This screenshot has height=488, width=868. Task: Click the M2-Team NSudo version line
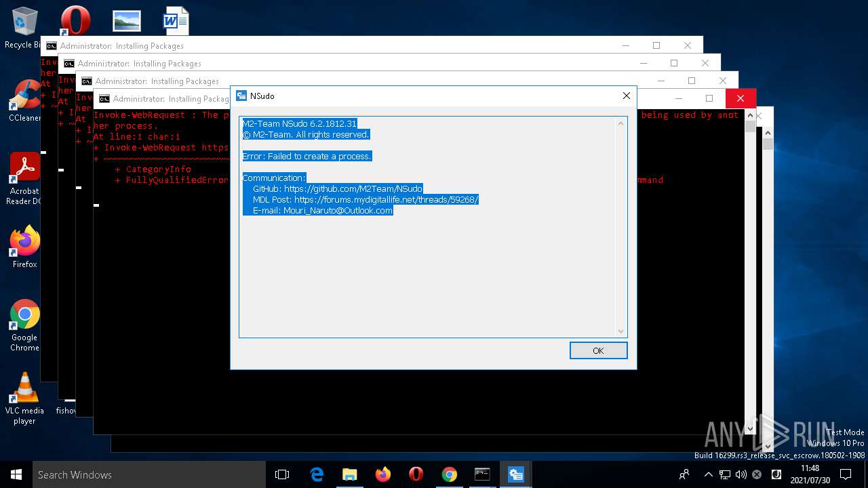[299, 124]
